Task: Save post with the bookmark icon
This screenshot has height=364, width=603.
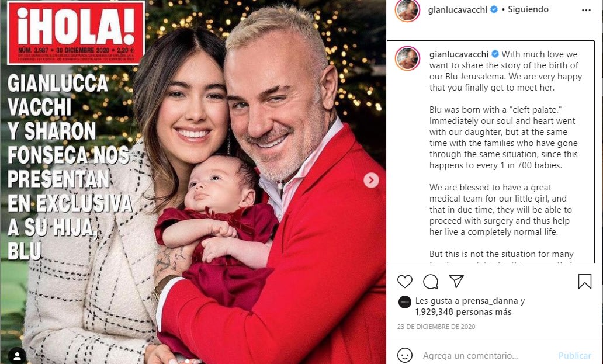Action: click(584, 282)
